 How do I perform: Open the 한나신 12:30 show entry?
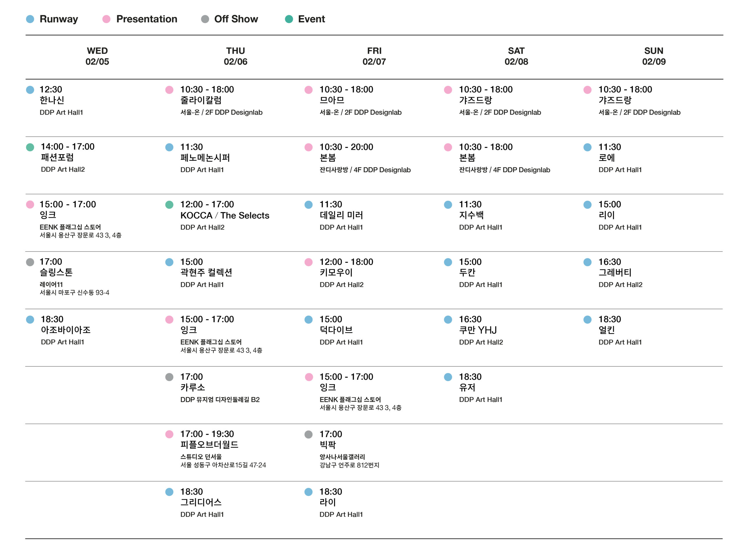[52, 100]
